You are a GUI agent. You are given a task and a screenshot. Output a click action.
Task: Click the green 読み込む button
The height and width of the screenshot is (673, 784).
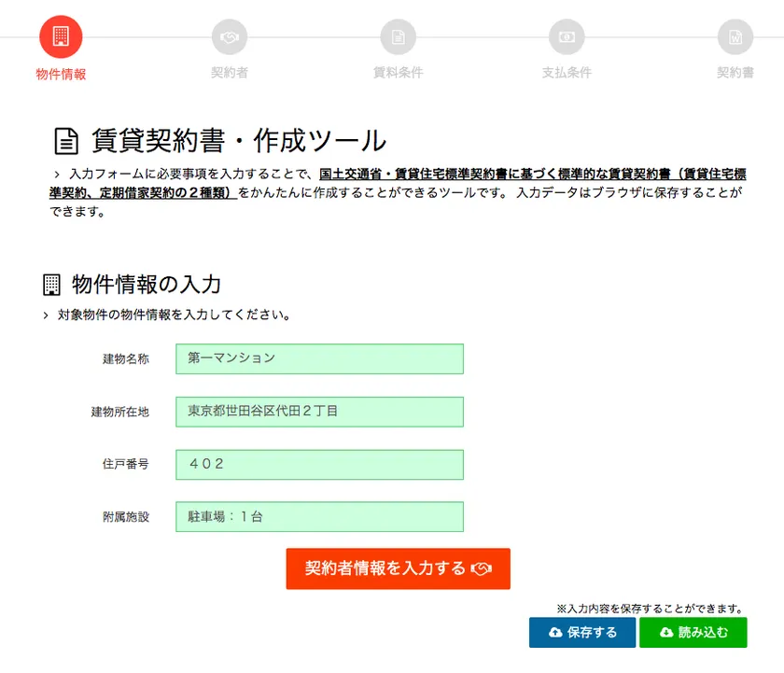693,633
